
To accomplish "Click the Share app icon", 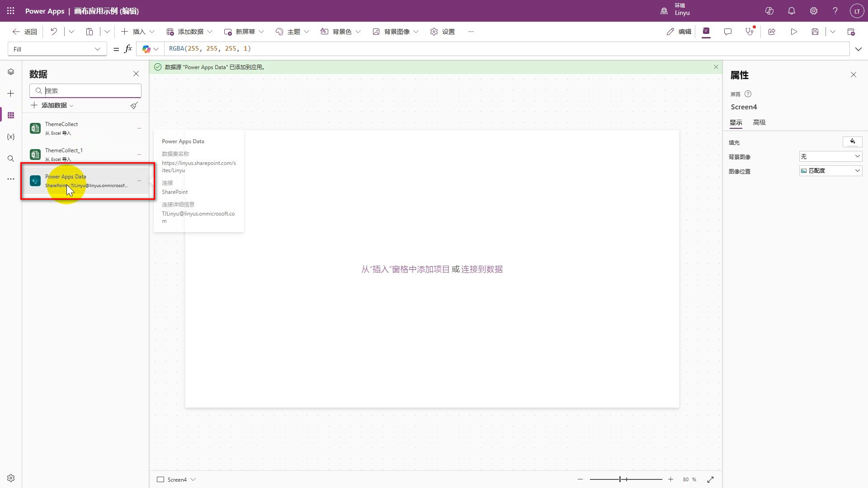I will click(772, 32).
